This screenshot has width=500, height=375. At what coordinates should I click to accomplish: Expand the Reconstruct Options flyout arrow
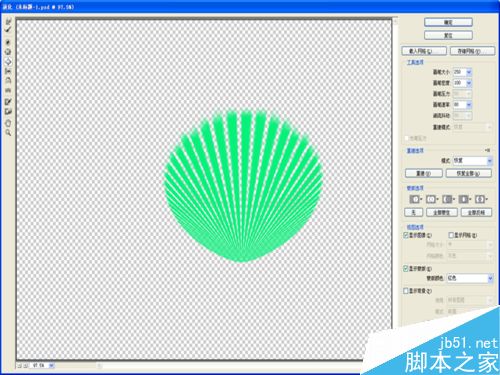tap(488, 151)
